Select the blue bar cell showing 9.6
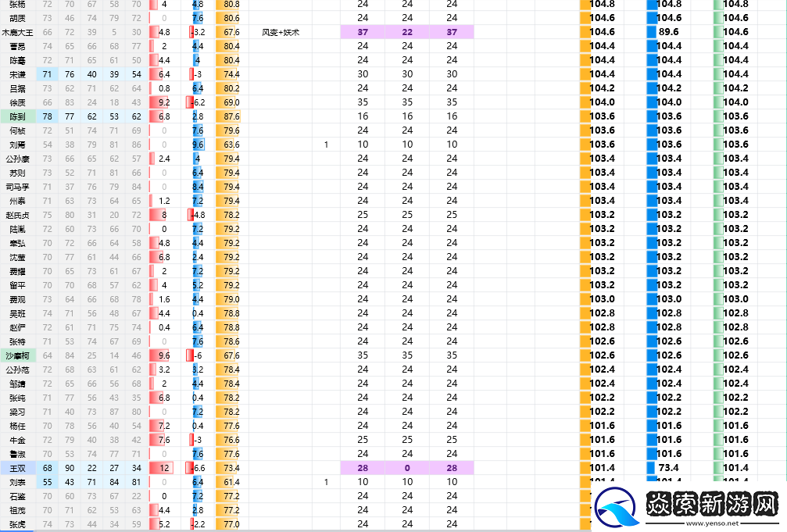This screenshot has height=532, width=787. coord(197,145)
